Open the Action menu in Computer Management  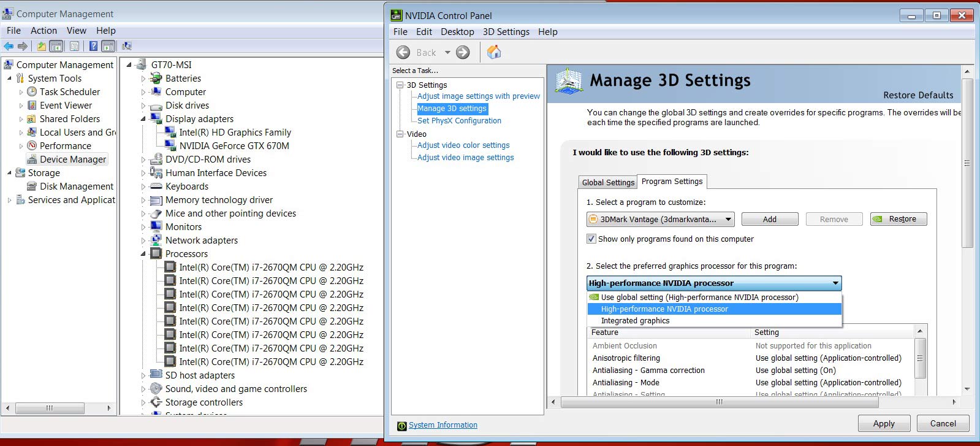[44, 31]
